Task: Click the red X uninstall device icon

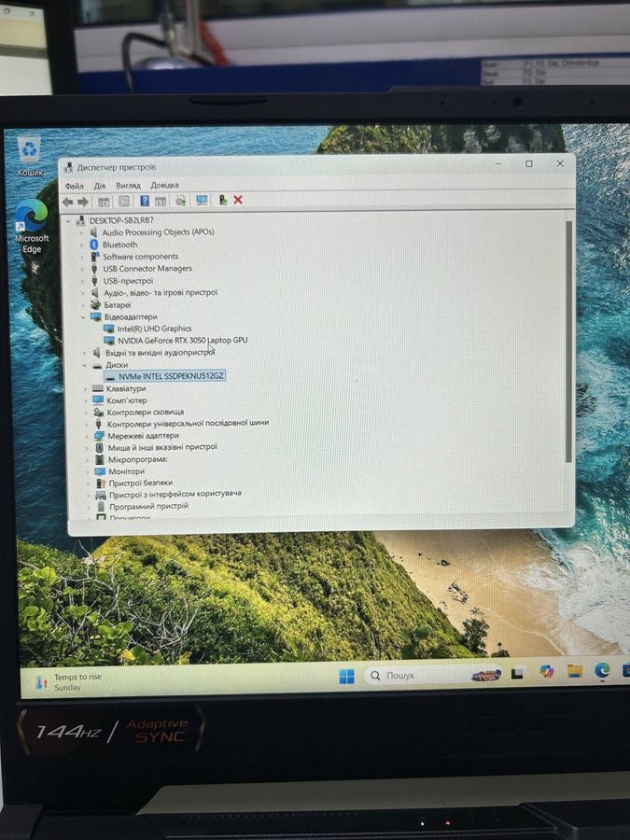Action: [x=238, y=200]
